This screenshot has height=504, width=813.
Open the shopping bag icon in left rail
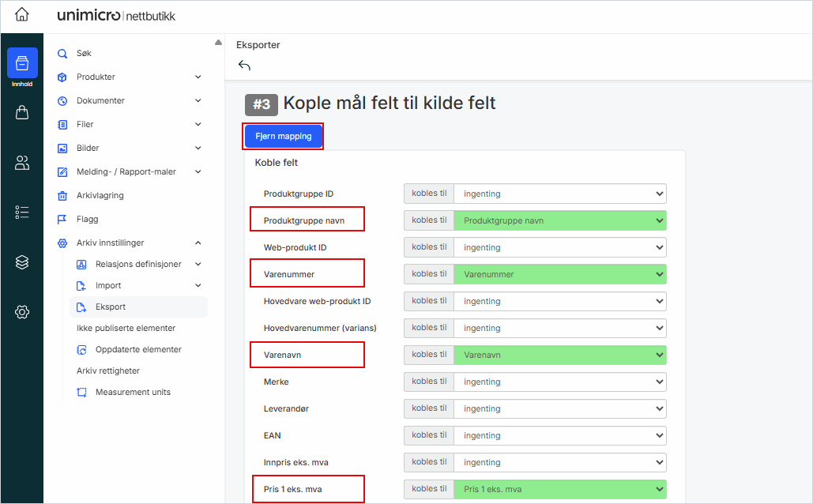tap(22, 112)
